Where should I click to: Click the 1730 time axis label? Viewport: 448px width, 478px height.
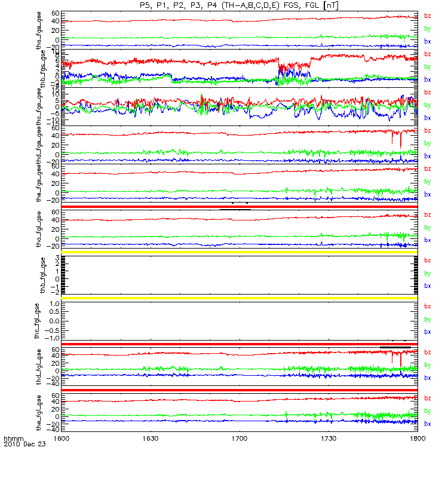329,439
